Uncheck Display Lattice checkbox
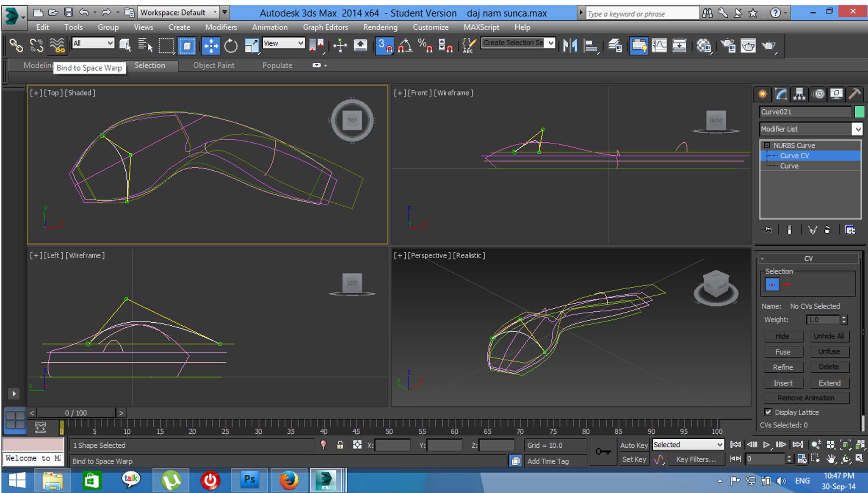 tap(768, 412)
